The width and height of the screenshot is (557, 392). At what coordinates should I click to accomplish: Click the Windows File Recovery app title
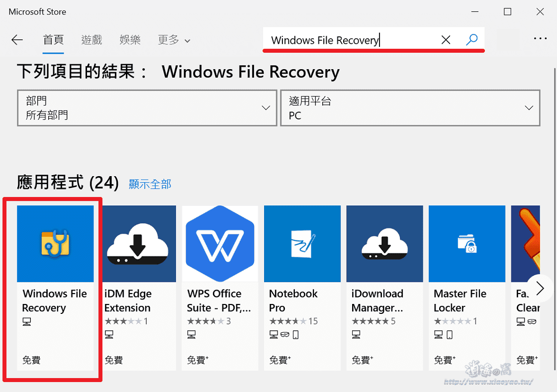[x=54, y=300]
